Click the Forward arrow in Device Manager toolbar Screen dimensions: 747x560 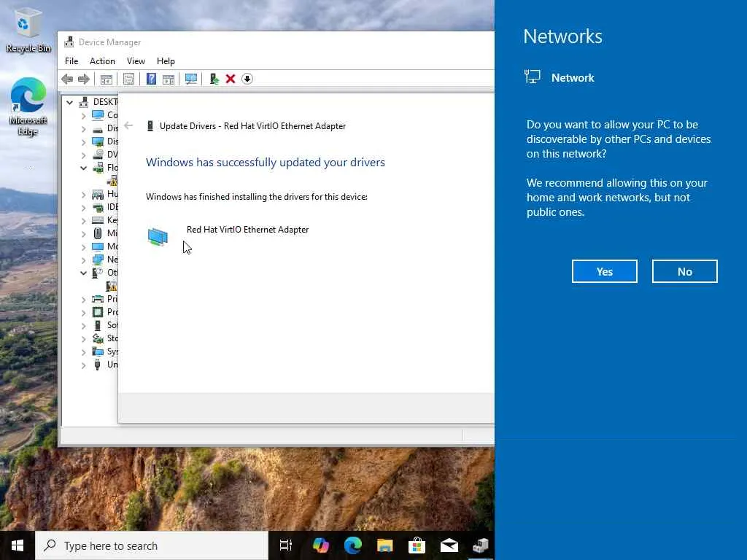(x=84, y=79)
